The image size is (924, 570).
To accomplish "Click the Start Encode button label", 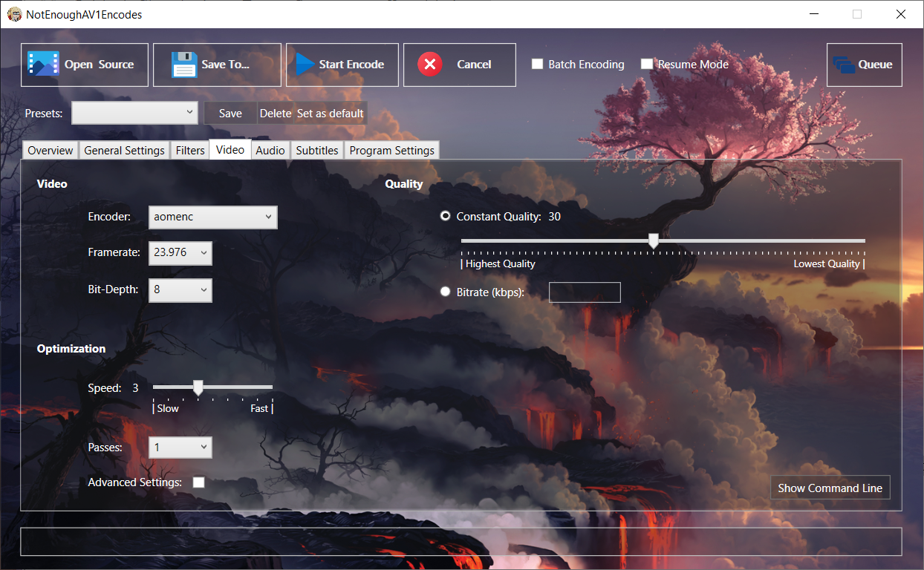I will click(351, 65).
